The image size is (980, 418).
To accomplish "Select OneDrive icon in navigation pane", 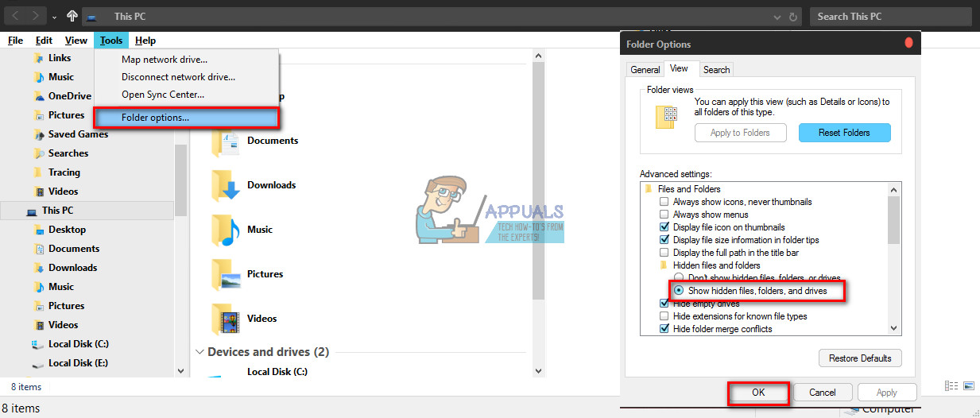I will pyautogui.click(x=39, y=96).
